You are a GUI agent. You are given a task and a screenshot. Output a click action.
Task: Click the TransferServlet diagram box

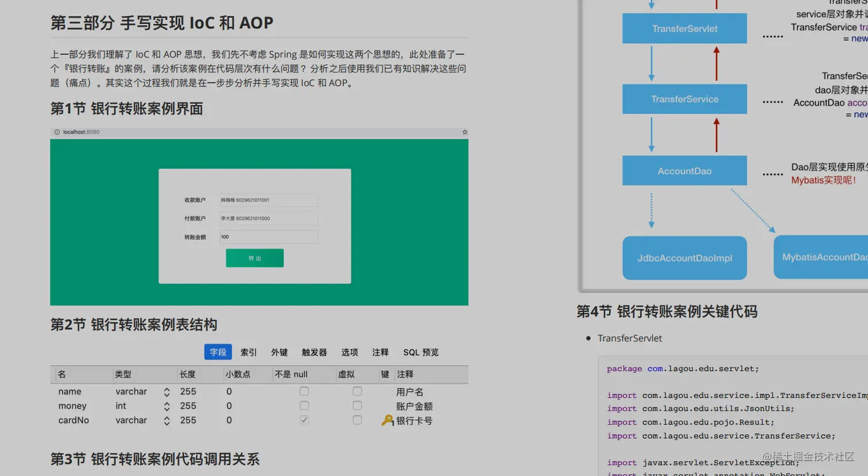684,28
